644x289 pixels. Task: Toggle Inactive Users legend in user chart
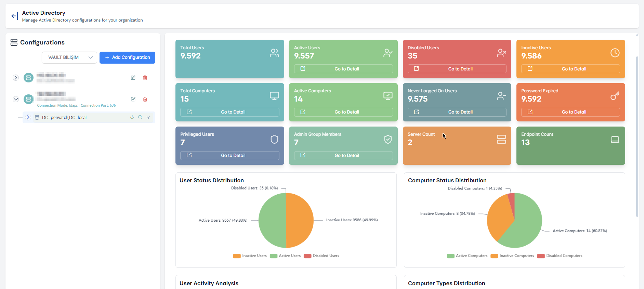point(250,256)
